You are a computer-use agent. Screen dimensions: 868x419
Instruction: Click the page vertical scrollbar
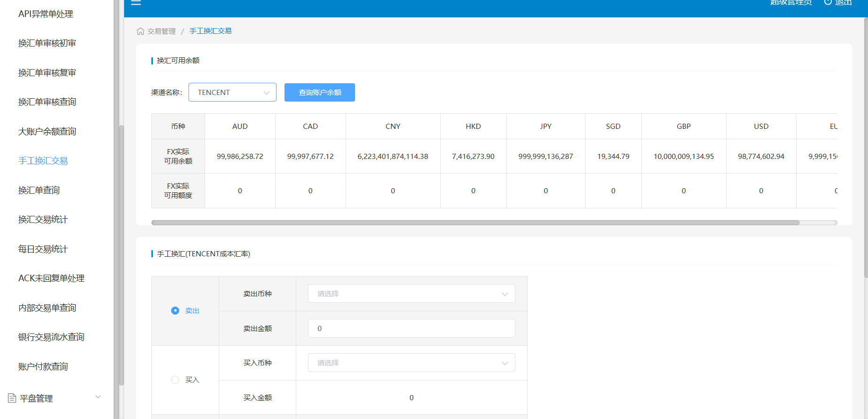[866, 147]
